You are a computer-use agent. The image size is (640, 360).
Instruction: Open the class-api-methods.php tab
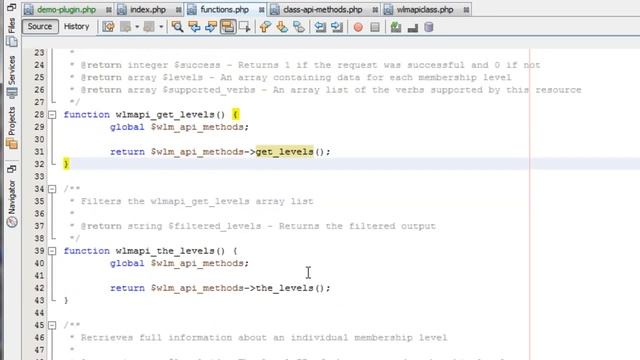coord(322,9)
